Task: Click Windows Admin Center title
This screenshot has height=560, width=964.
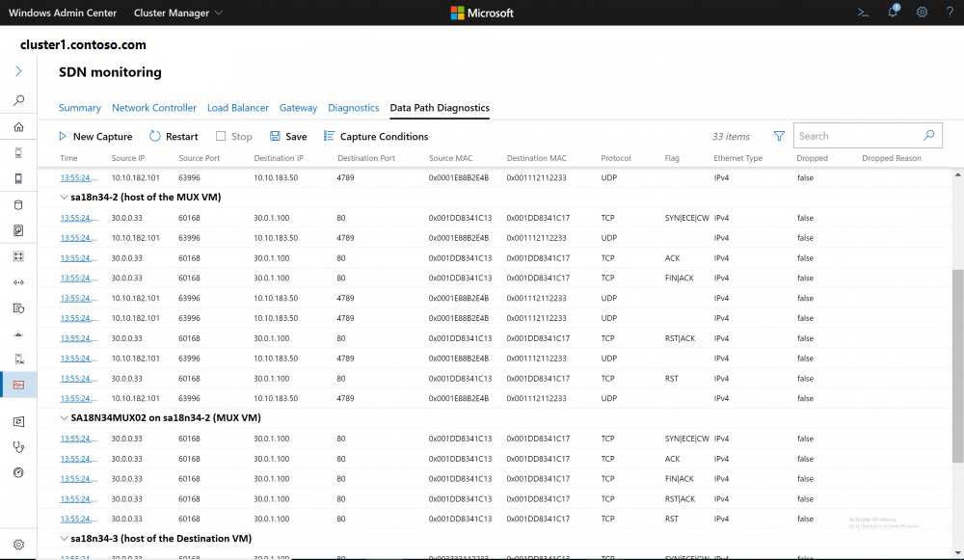Action: tap(62, 13)
